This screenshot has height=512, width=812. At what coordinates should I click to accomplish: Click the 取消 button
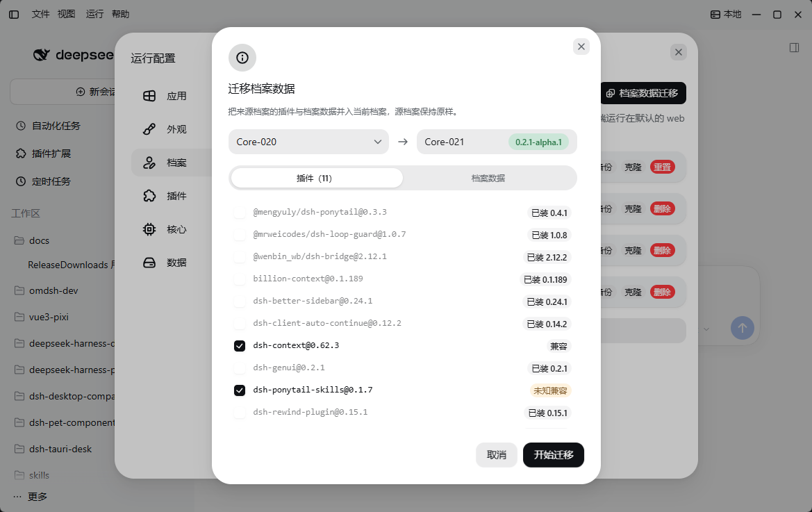(x=497, y=454)
